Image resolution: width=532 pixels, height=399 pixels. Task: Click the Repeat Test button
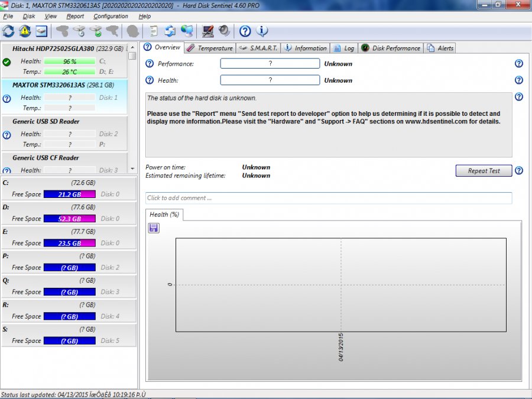[x=484, y=171]
